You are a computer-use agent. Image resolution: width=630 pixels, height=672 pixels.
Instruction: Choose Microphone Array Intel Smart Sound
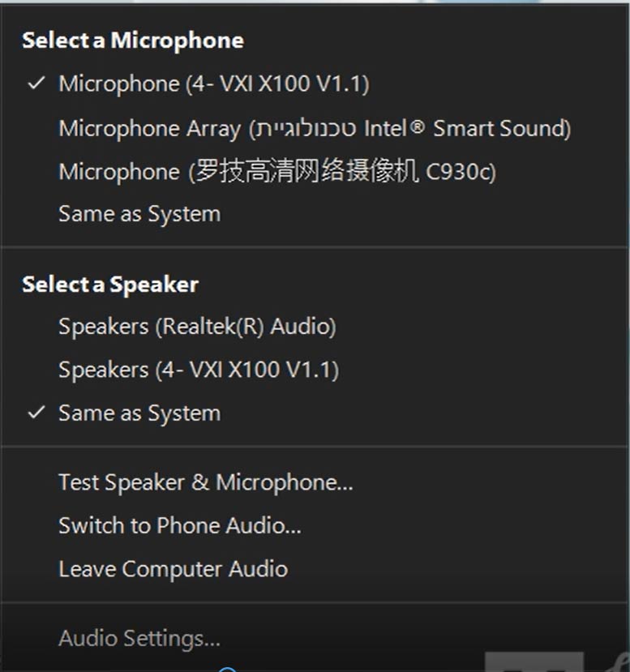point(315,129)
